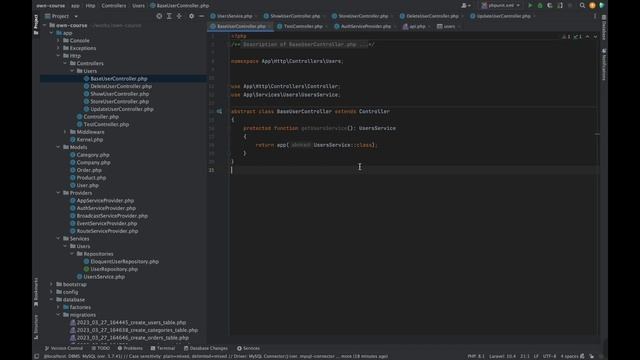640x360 pixels.
Task: Toggle the Project tool window stripe button
Action: [x=36, y=24]
